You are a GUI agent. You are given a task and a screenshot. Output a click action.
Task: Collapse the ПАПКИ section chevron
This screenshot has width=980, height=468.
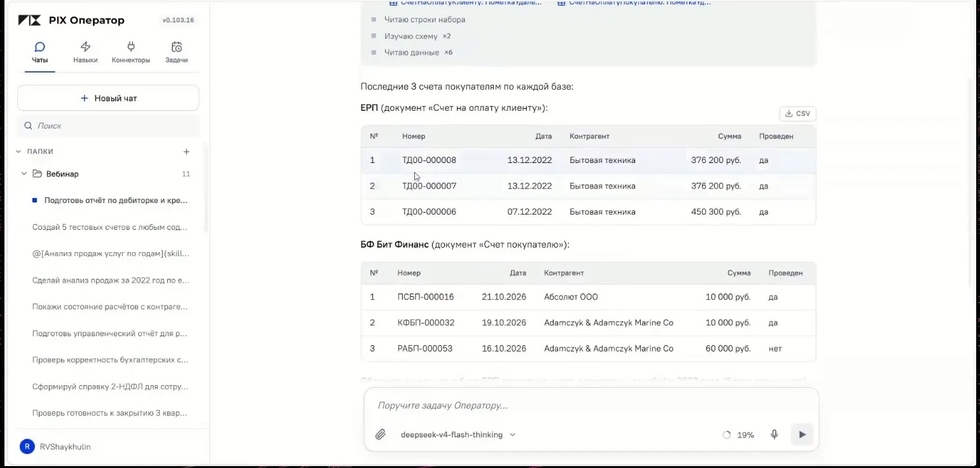click(x=18, y=152)
